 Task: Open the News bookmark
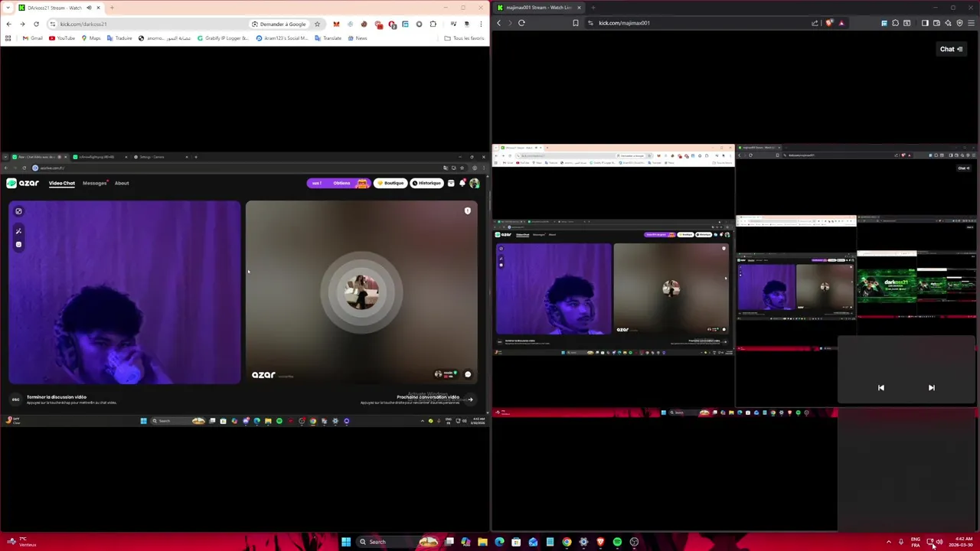point(358,38)
